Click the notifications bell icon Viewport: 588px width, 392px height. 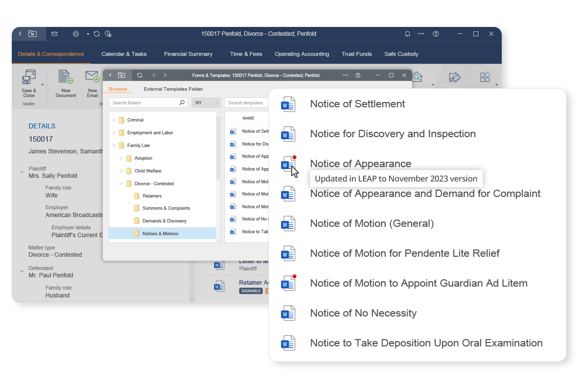pyautogui.click(x=407, y=34)
